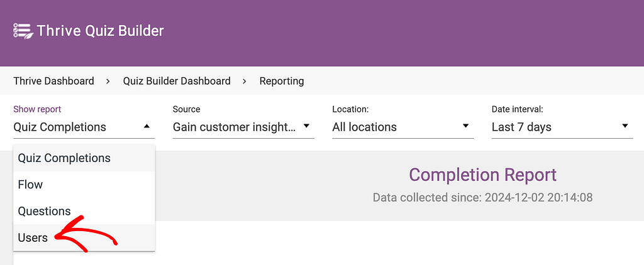
Task: Click the Completion Report heading
Action: click(482, 175)
